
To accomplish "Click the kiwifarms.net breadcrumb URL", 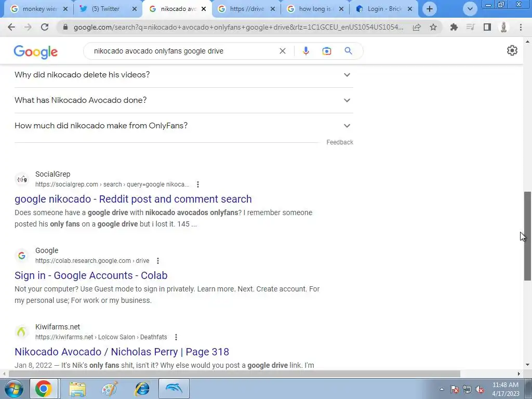I will (x=101, y=337).
